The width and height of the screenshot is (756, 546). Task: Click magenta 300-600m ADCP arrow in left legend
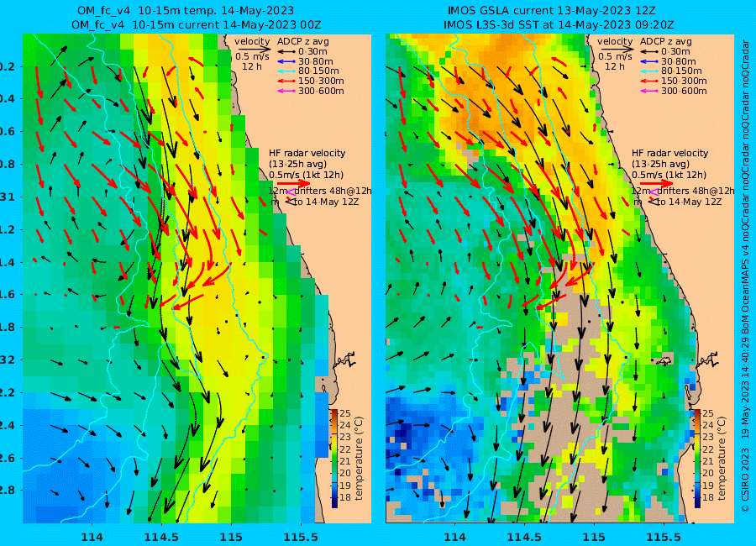pos(286,91)
